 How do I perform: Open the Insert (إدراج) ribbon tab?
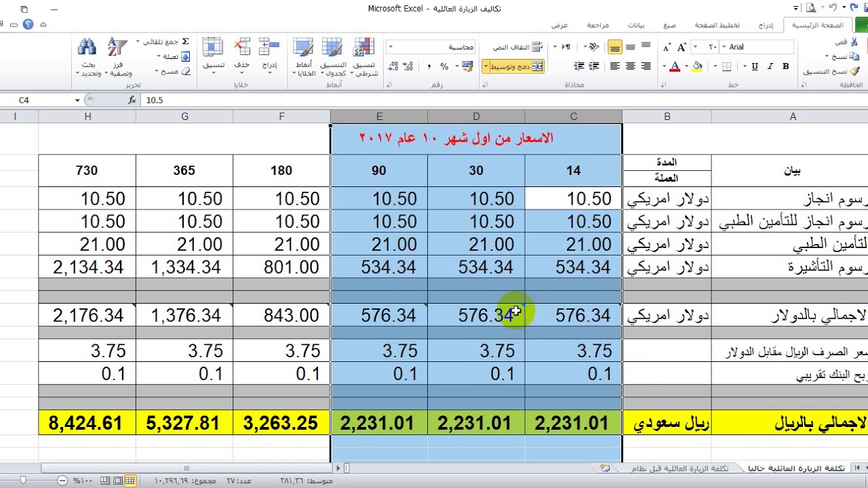pyautogui.click(x=766, y=25)
